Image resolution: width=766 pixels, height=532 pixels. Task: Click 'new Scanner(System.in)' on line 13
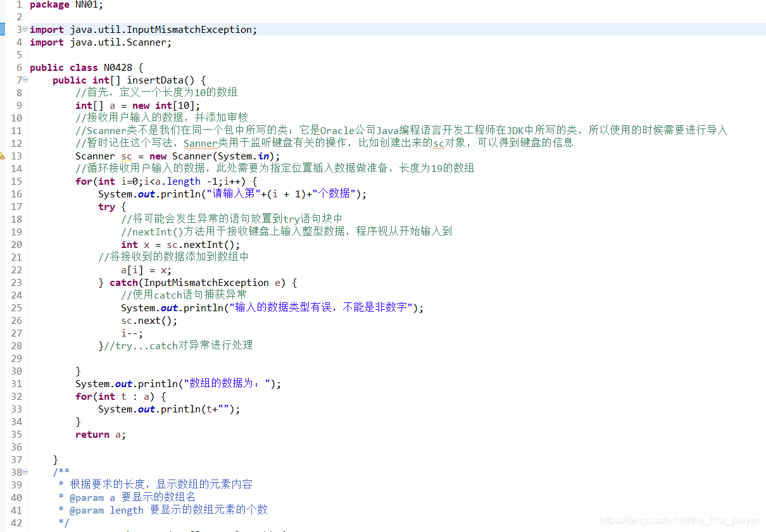pos(211,156)
